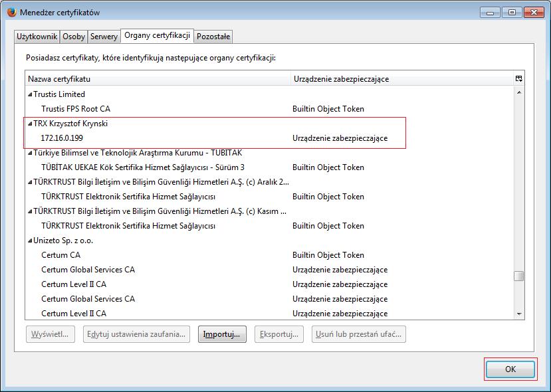Screen dimensions: 551x392
Task: Collapse the Türkiye Bilimsel ve Teknolojik group
Action: pyautogui.click(x=30, y=153)
